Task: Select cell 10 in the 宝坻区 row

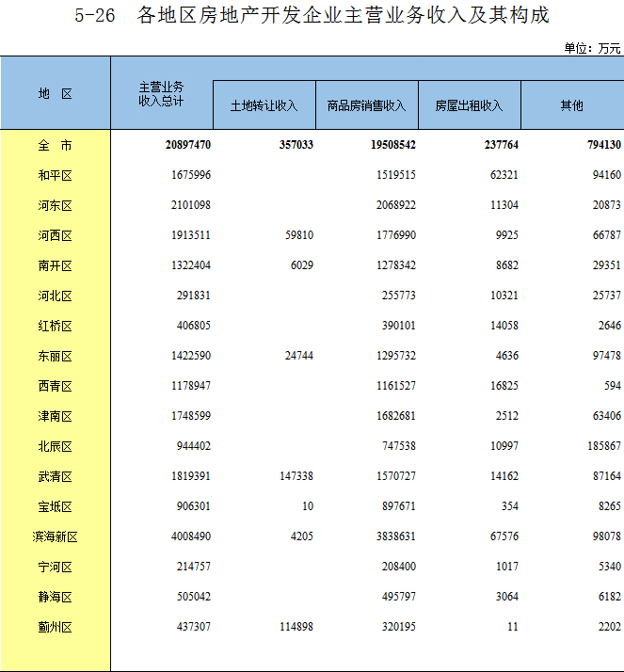Action: 308,506
